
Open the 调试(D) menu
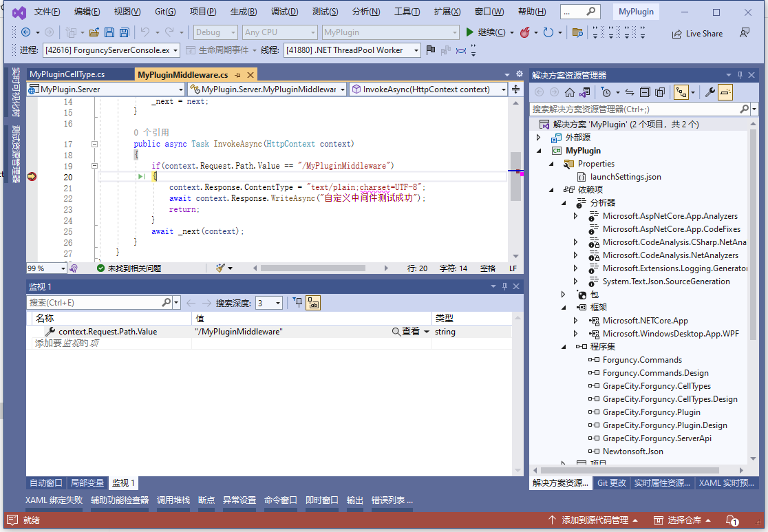coord(284,12)
